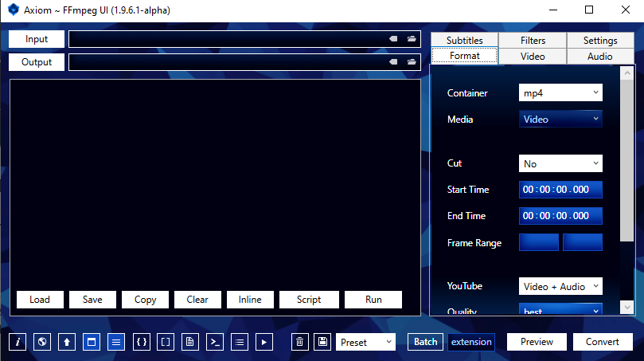Click the Format panel scrollbar thumb
Image resolution: width=644 pixels, height=361 pixels.
pos(627,160)
